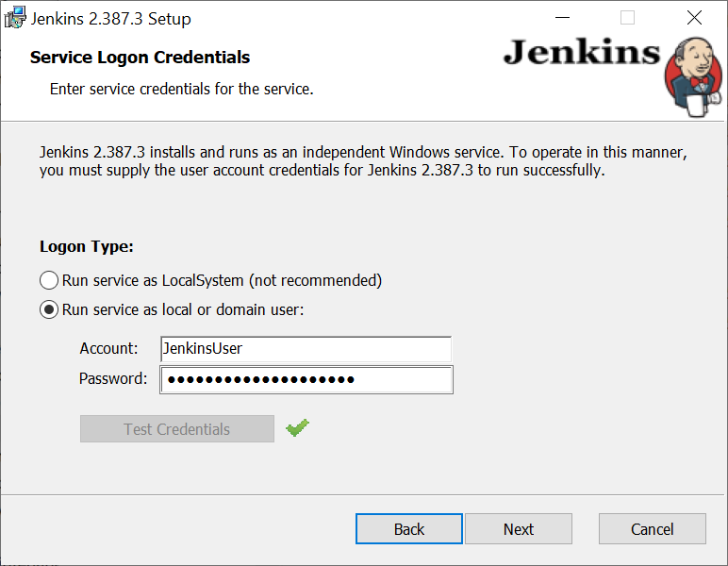
Task: Click the 'Logon Type:' label
Action: (x=87, y=246)
